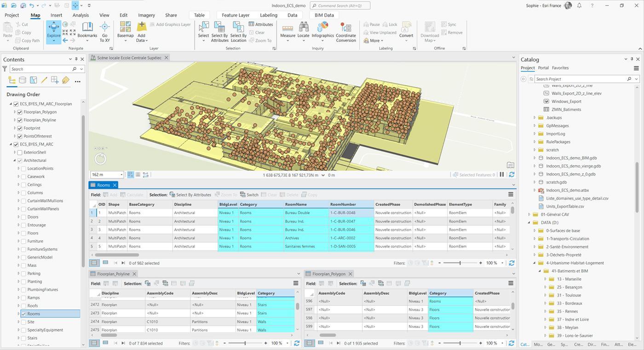Screen dimensions: 644x350
Task: Go back to the previous extent
Action: (x=65, y=41)
